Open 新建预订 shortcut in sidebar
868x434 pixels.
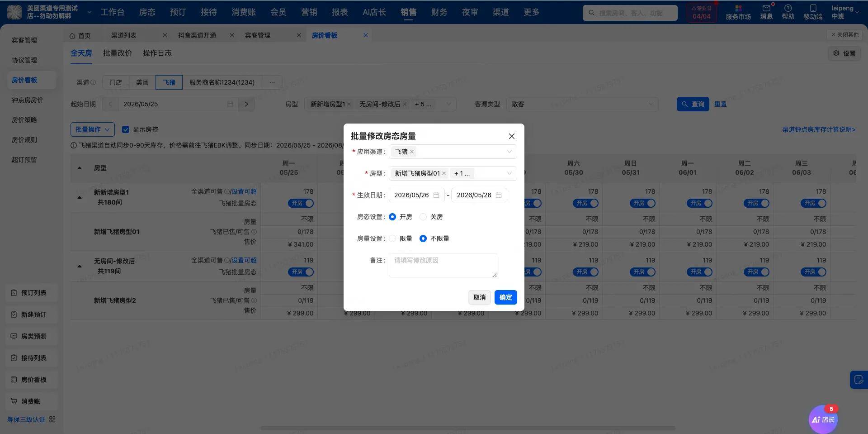(32, 315)
